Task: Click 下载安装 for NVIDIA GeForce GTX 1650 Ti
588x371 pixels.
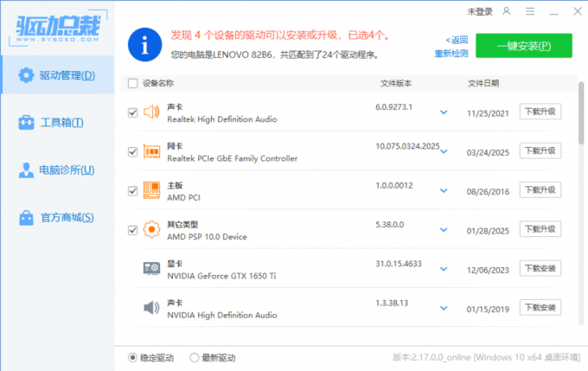Action: 540,268
